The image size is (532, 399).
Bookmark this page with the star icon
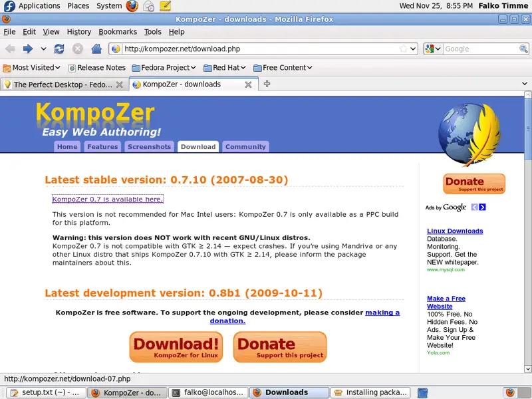tap(403, 49)
